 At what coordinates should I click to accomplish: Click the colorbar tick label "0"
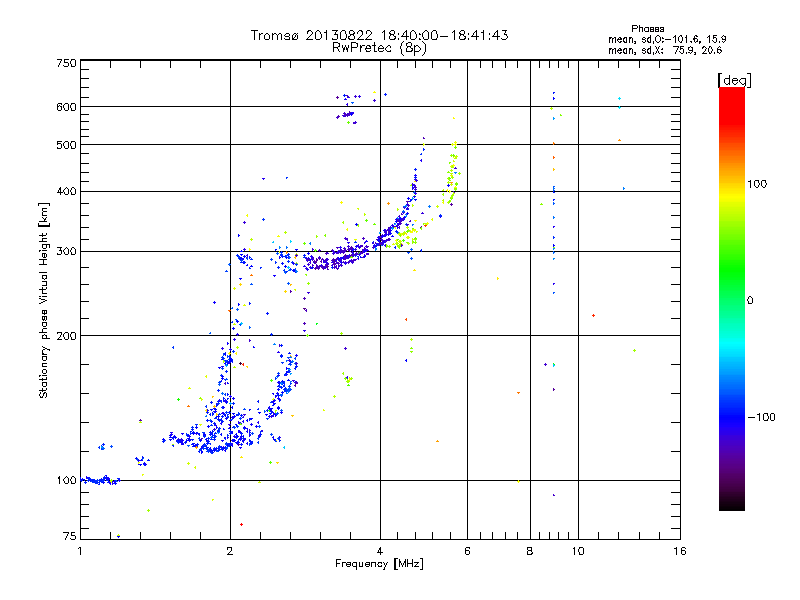[x=750, y=301]
